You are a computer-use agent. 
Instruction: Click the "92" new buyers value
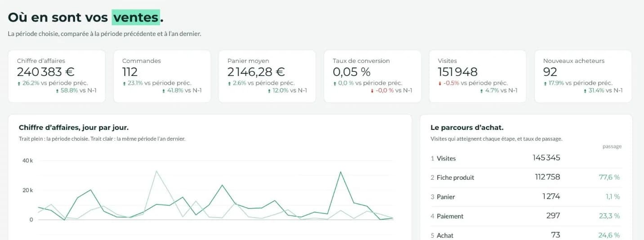[550, 72]
